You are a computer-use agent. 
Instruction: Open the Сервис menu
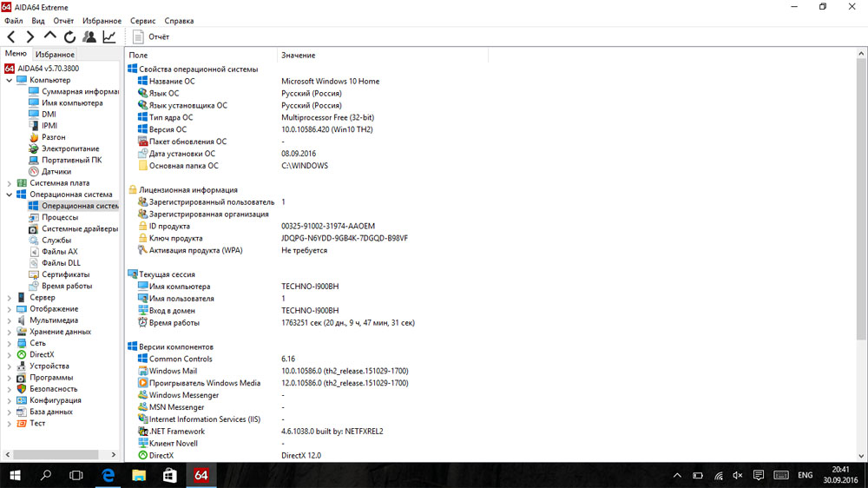coord(143,21)
